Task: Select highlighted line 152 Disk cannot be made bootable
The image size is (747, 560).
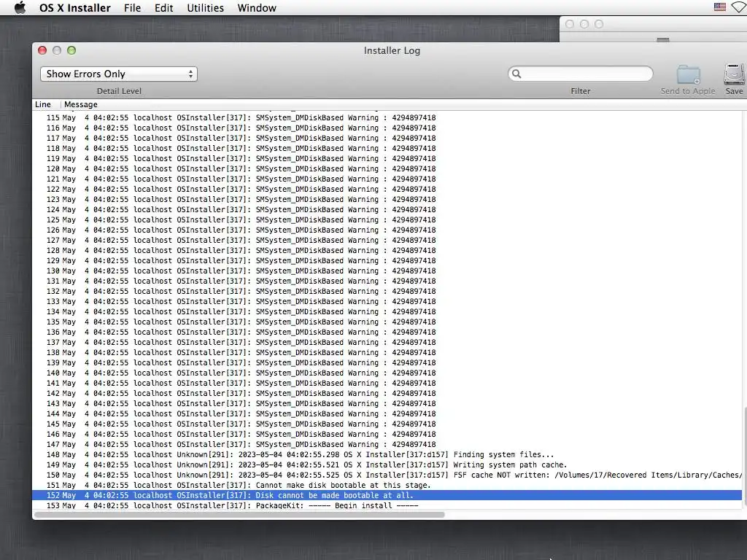Action: (x=387, y=495)
